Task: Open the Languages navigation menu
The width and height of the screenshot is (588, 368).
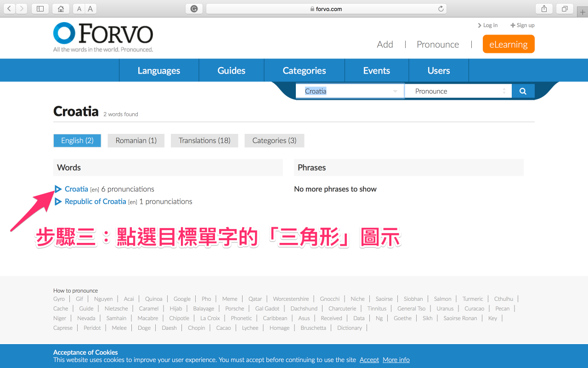Action: click(x=159, y=70)
